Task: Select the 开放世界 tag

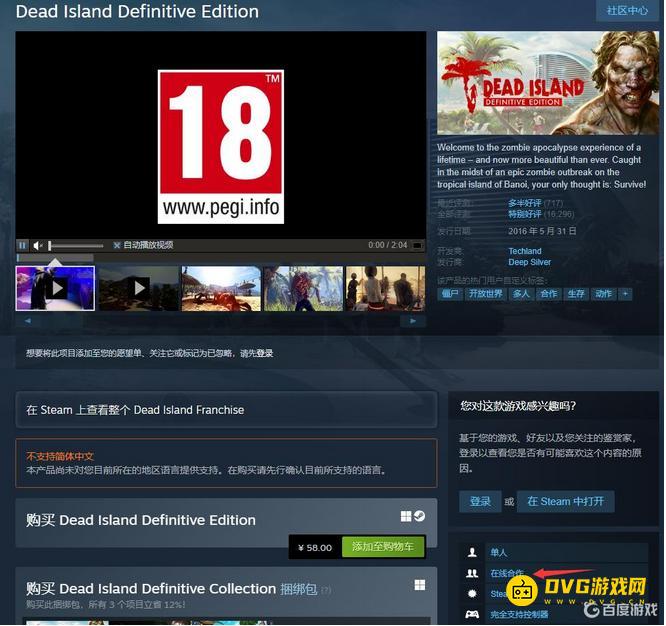Action: pyautogui.click(x=486, y=294)
